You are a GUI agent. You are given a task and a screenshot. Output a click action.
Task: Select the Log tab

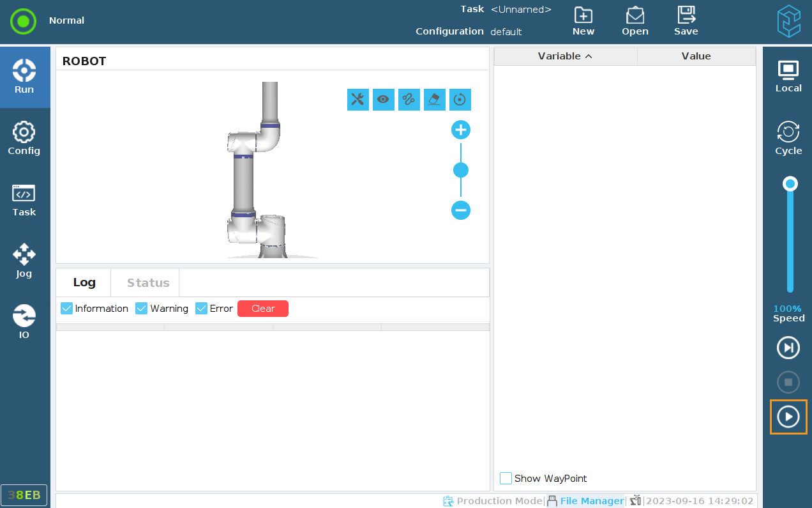point(84,282)
